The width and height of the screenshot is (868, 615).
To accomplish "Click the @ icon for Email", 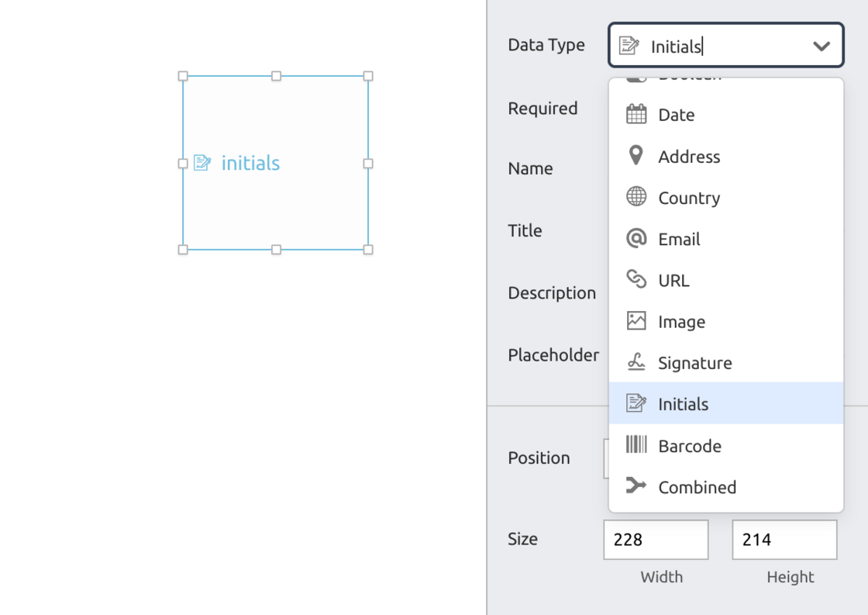I will click(636, 239).
